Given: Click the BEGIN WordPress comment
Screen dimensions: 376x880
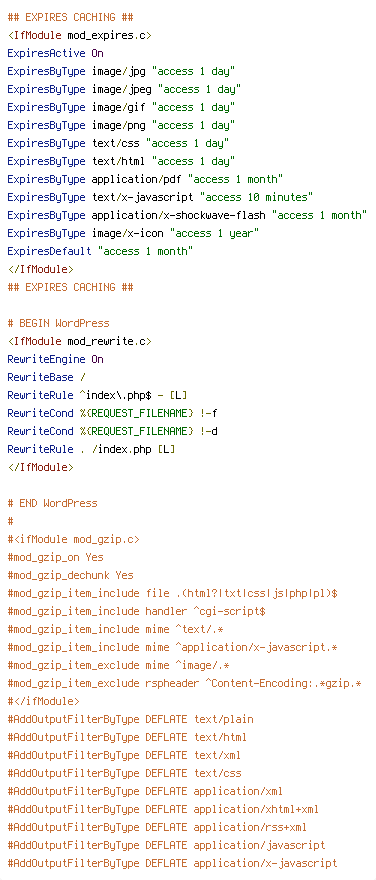Looking at the screenshot, I should 58,323.
